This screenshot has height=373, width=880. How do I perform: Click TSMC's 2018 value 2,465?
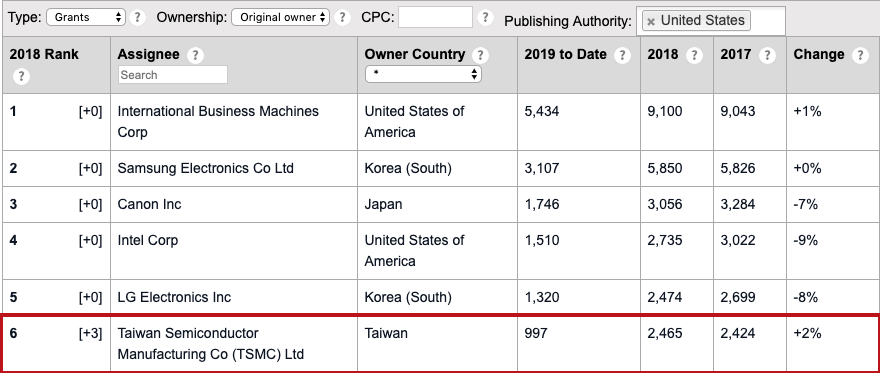coord(665,333)
